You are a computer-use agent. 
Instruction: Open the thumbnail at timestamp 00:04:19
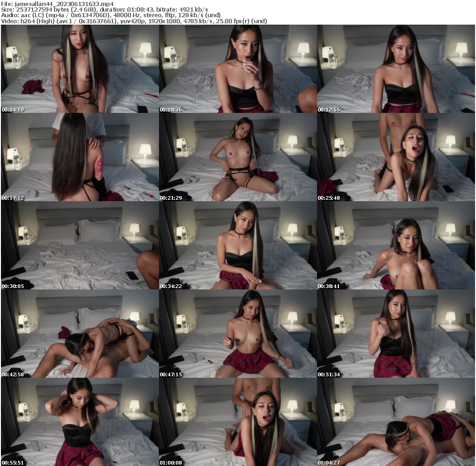tap(79, 70)
